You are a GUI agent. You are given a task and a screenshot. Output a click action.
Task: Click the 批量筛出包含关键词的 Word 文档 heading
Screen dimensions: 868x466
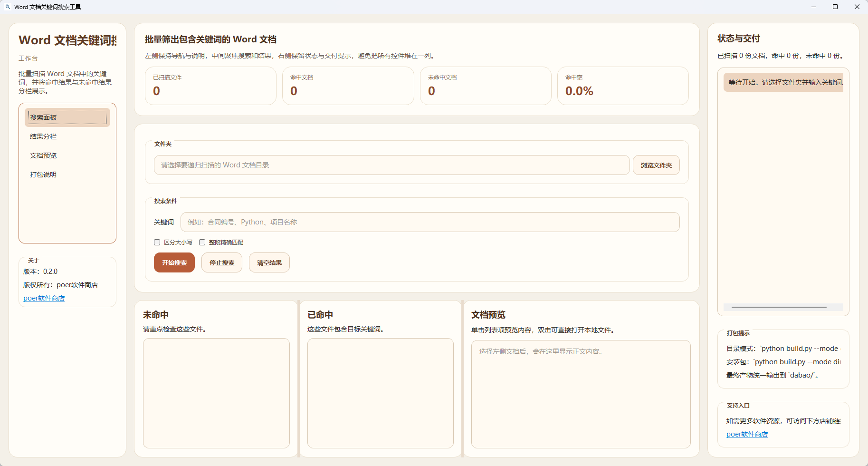point(210,39)
